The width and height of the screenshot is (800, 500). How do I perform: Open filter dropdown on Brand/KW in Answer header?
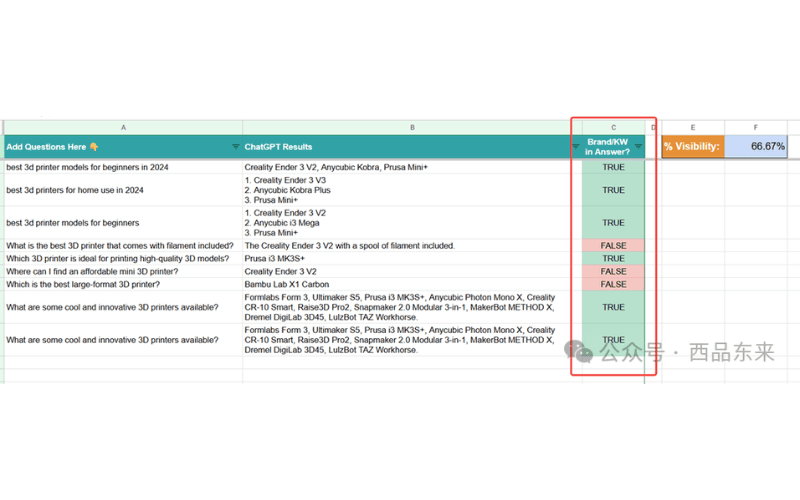[638, 147]
